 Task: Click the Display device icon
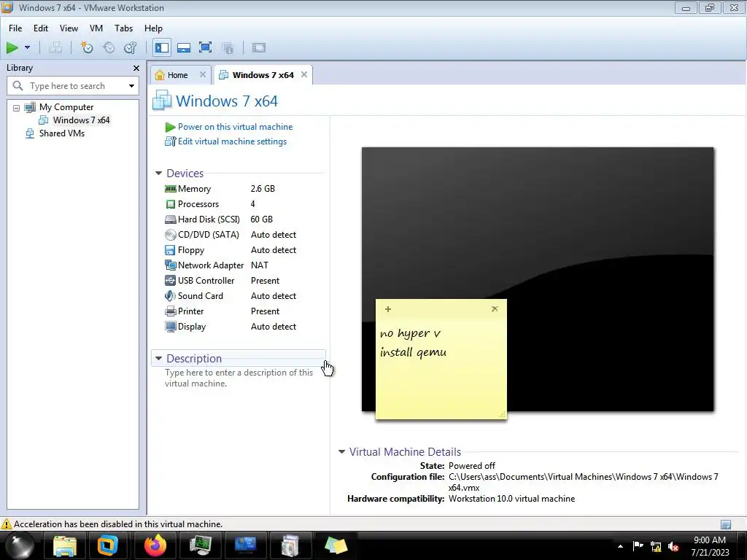(x=170, y=327)
